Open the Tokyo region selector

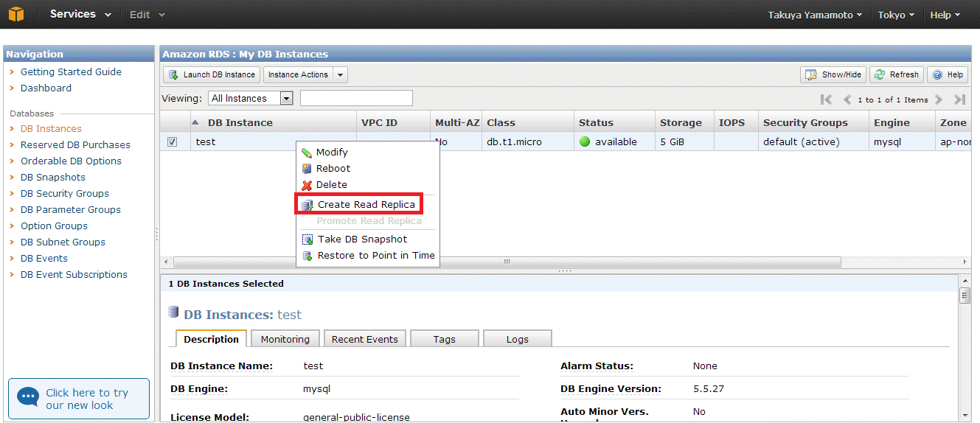(x=896, y=15)
